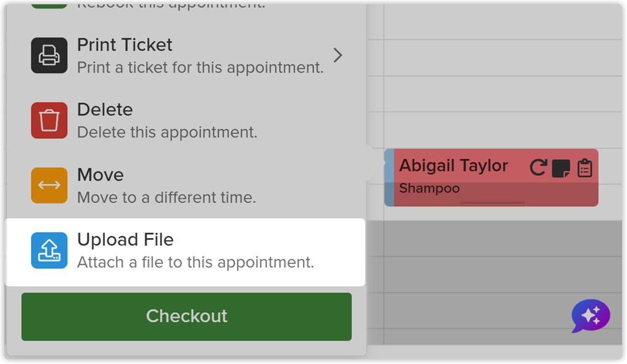Click the green Checkout button
The image size is (627, 364).
click(186, 316)
